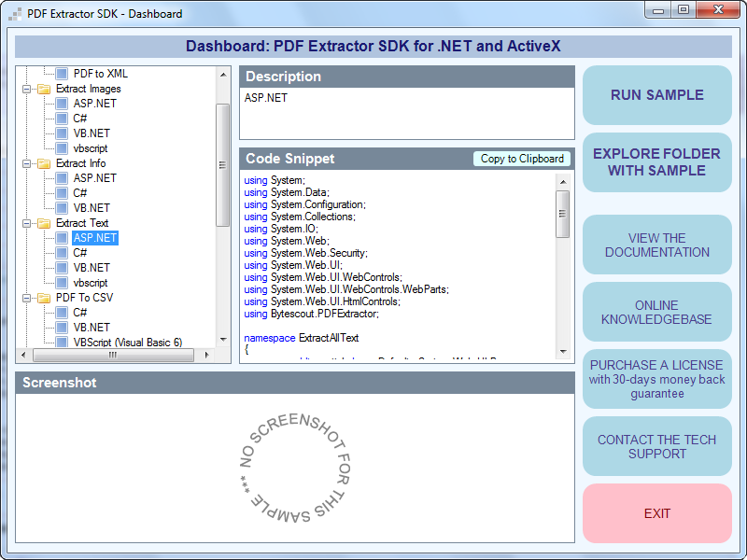Click the Extract Info folder icon
The image size is (747, 560).
point(44,163)
